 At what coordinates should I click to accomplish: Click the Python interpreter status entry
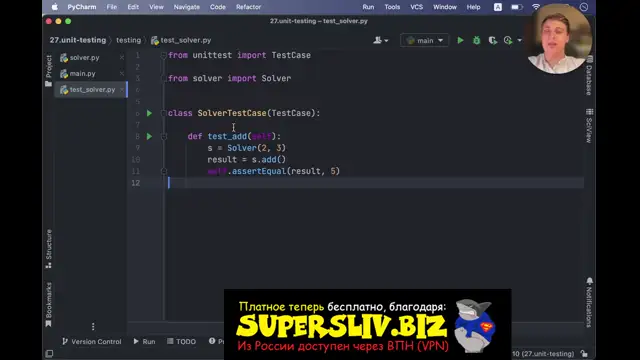pos(543,354)
